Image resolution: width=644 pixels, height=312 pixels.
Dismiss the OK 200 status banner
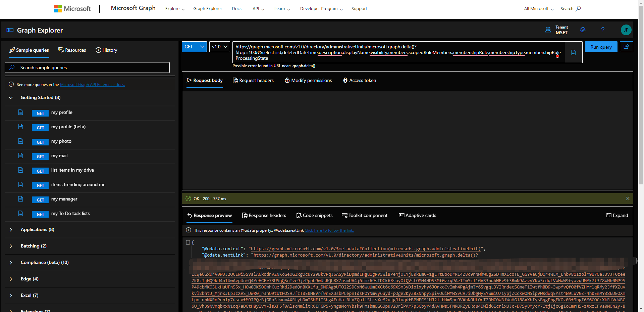628,198
